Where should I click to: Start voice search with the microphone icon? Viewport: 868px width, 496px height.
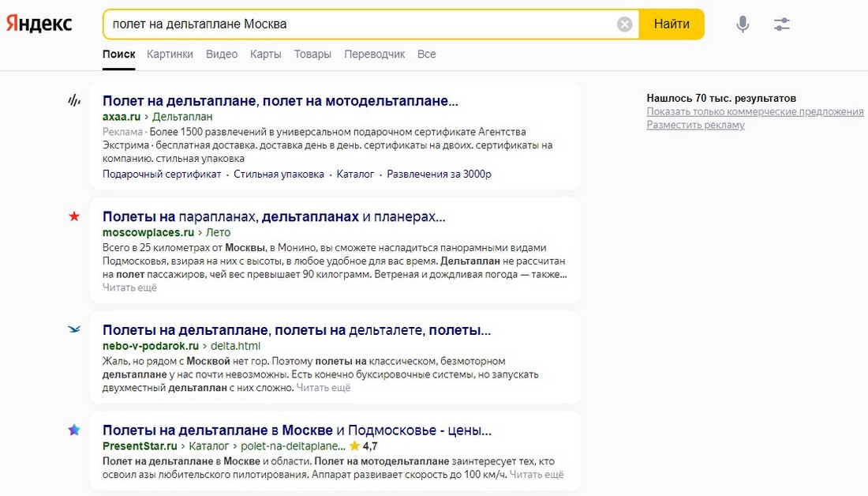pyautogui.click(x=743, y=24)
